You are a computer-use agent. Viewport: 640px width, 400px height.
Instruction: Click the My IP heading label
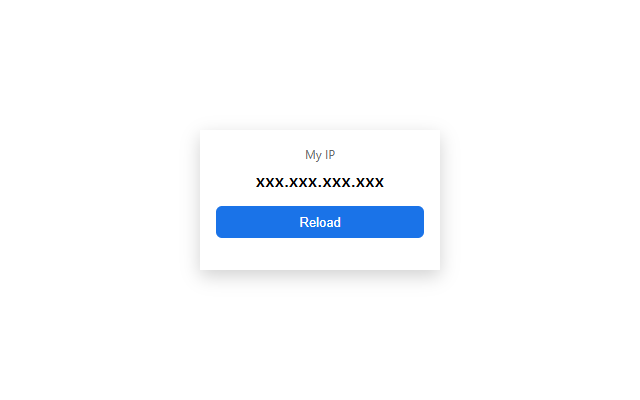pos(320,155)
